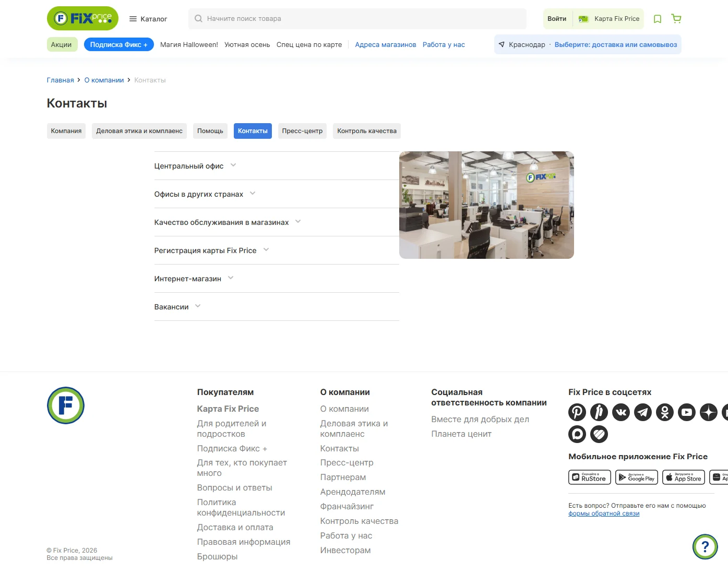Click the Fix Price logo in the header
This screenshot has height=574, width=728.
click(82, 18)
